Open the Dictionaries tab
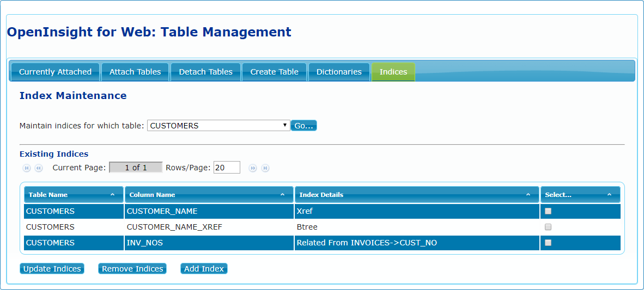The width and height of the screenshot is (644, 290). click(x=339, y=72)
